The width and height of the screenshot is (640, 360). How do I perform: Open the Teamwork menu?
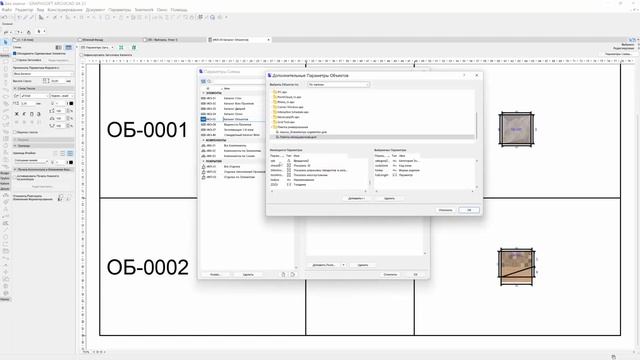click(x=144, y=9)
